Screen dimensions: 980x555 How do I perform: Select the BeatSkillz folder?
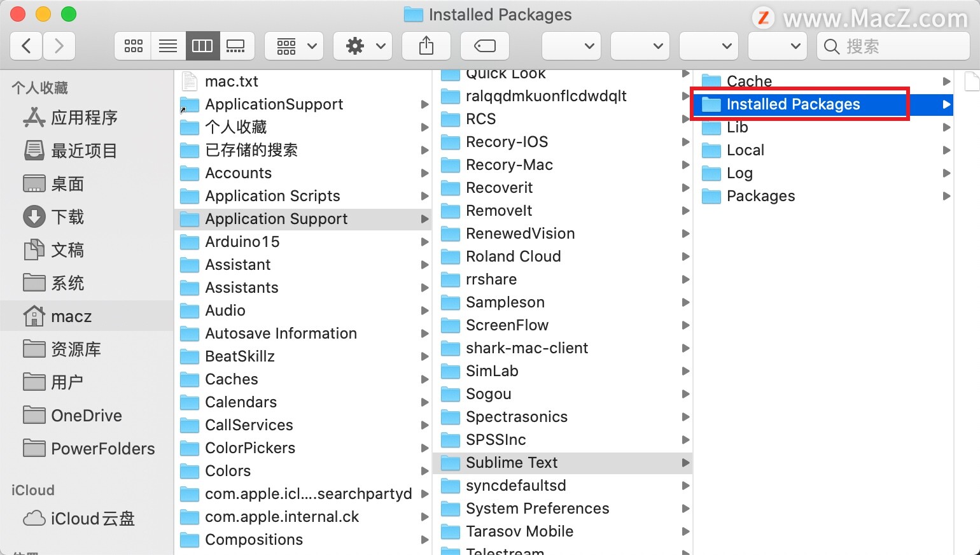coord(303,356)
